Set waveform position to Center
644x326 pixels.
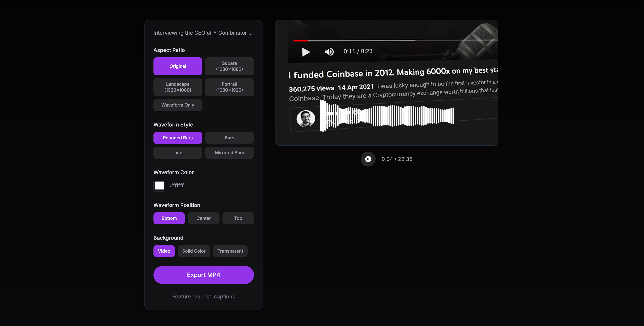coord(203,218)
